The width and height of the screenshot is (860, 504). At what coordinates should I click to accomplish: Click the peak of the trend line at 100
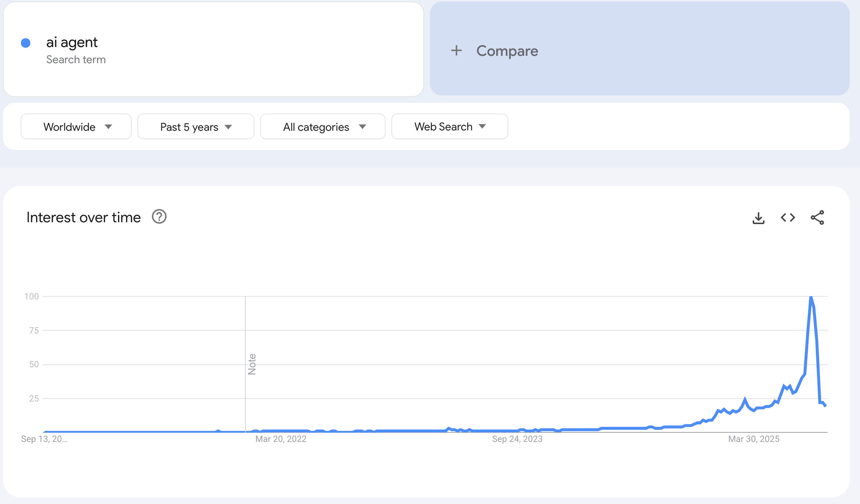811,297
